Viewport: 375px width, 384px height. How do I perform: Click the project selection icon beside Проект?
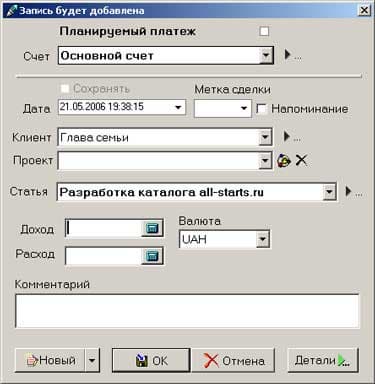click(284, 161)
